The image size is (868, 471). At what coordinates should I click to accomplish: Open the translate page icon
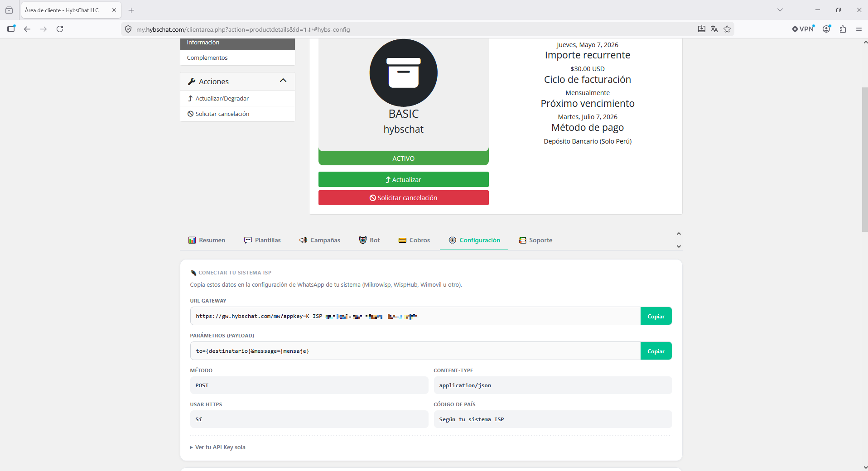[x=714, y=29]
